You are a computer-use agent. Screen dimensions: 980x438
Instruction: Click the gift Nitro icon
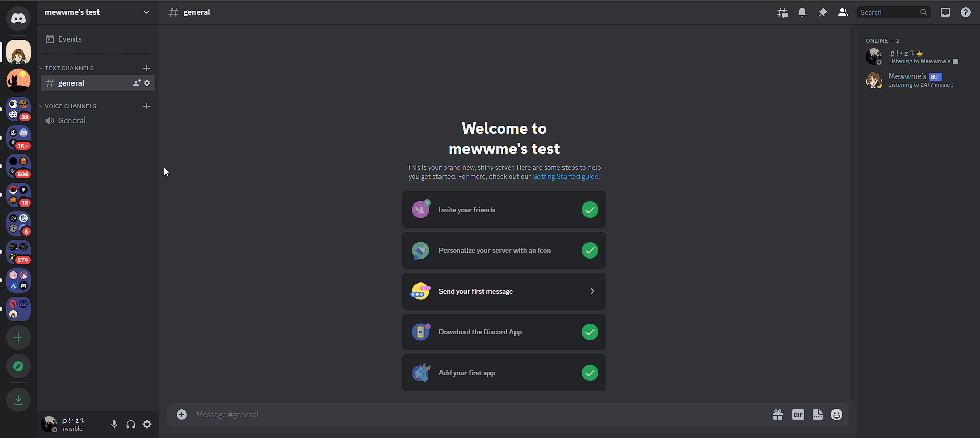click(x=777, y=415)
